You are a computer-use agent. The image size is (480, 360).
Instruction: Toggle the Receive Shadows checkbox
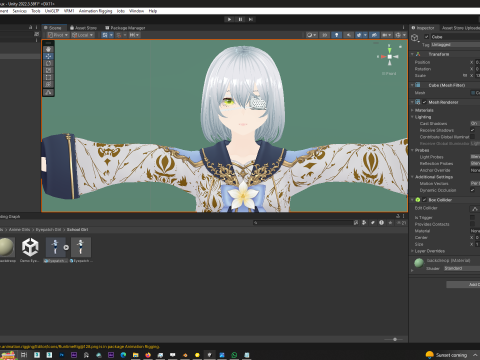coord(472,130)
